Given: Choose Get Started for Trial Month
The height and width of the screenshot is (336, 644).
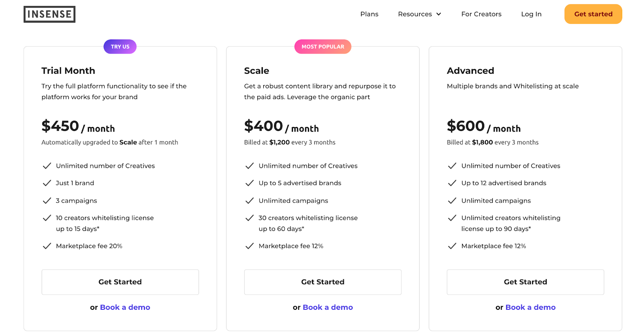Looking at the screenshot, I should (120, 282).
